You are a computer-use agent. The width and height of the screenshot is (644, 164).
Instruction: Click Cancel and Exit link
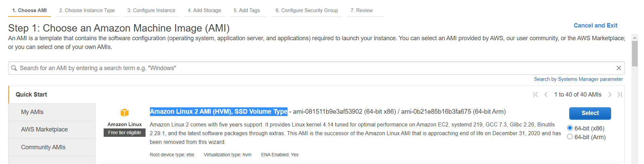pyautogui.click(x=595, y=25)
